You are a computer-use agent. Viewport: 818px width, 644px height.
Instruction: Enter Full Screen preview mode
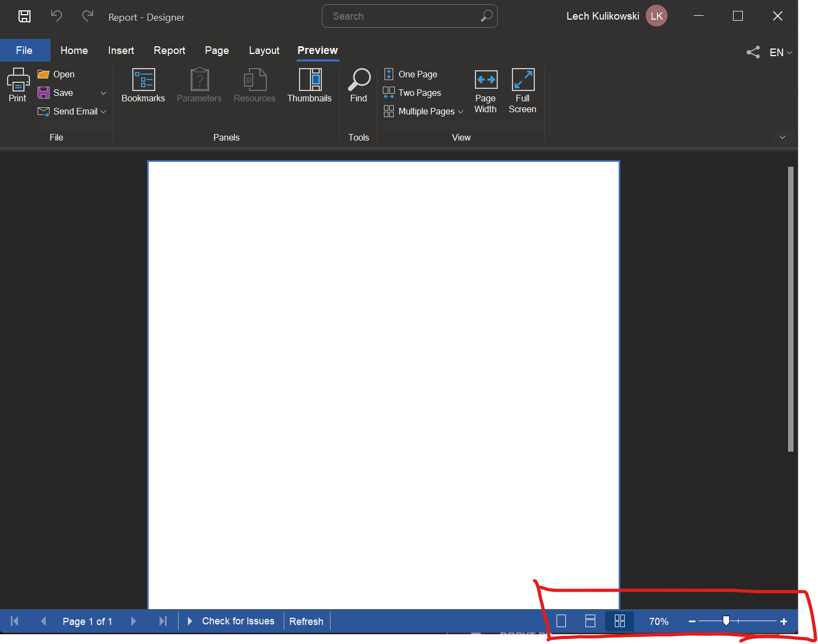tap(522, 90)
